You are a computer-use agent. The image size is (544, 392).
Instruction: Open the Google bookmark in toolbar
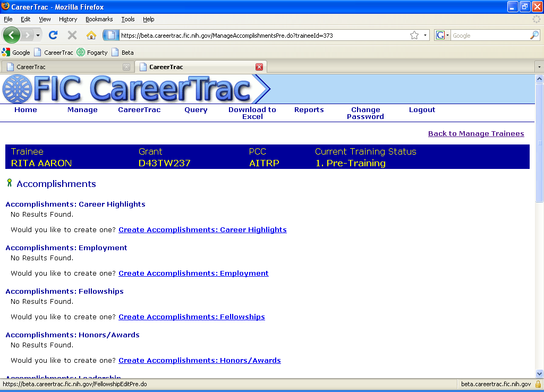(16, 53)
